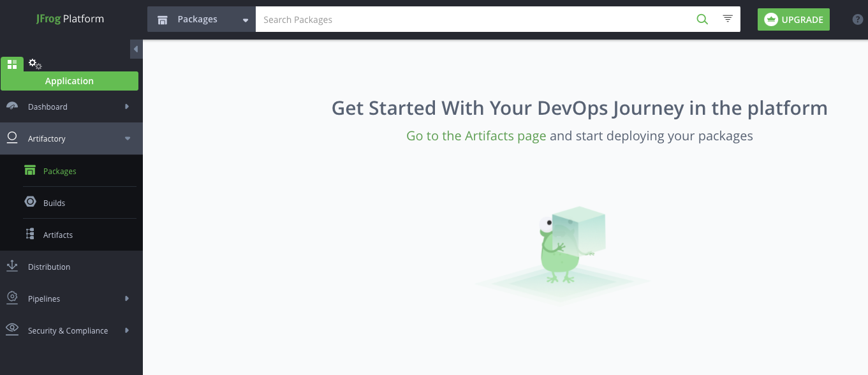
Task: Click the green UPGRADE button
Action: (793, 19)
